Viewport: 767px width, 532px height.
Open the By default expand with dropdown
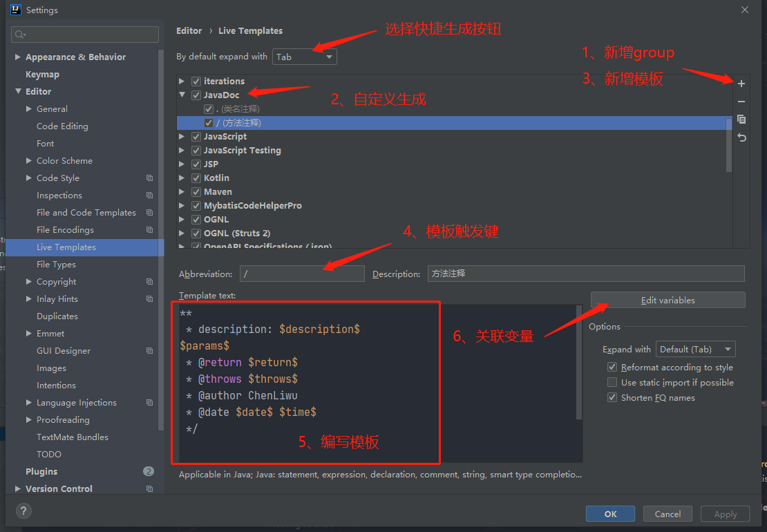[x=305, y=57]
